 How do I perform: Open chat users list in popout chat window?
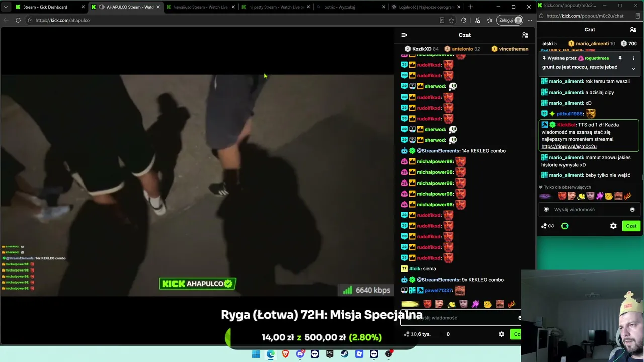(633, 30)
